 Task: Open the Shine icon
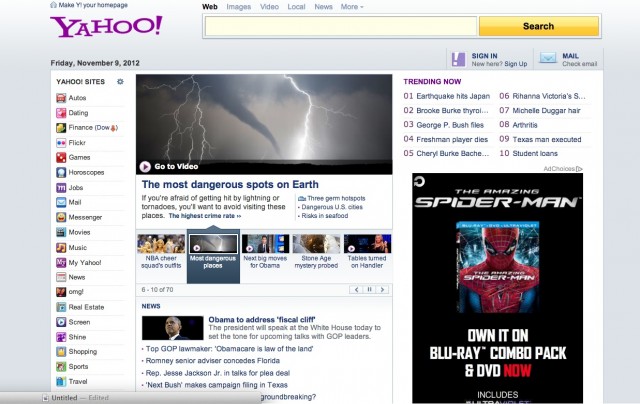click(x=61, y=337)
